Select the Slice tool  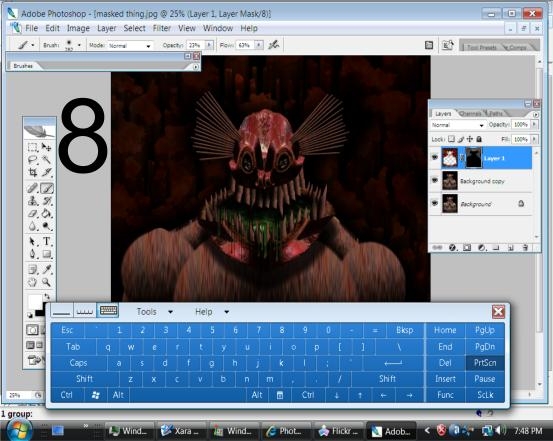coord(47,172)
